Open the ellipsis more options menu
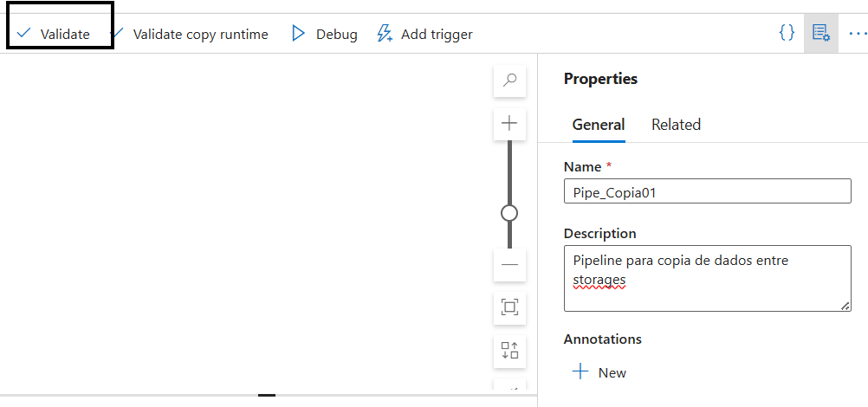Screen dimensions: 868x407 coord(857,33)
